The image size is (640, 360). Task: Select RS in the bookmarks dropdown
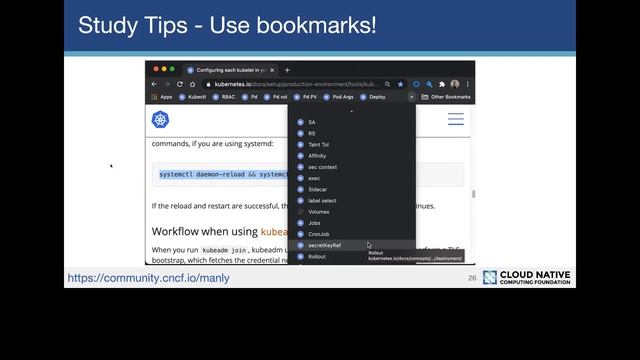(x=351, y=133)
